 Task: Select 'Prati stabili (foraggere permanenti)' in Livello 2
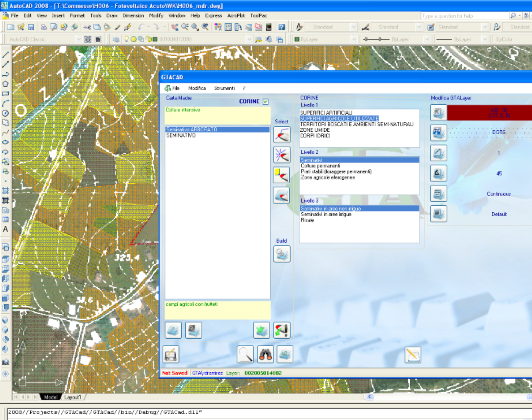point(336,171)
